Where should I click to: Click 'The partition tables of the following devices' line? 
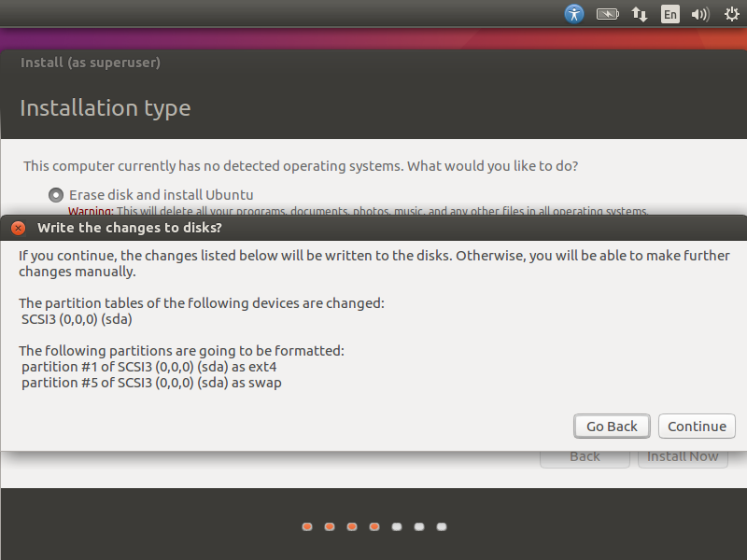pos(202,303)
